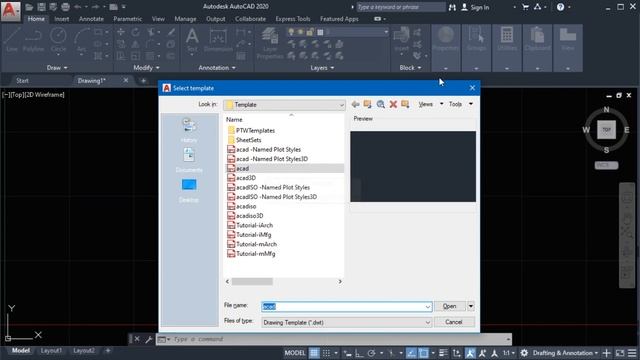The height and width of the screenshot is (360, 640).
Task: Toggle object snap tracking in status bar
Action: click(x=411, y=353)
